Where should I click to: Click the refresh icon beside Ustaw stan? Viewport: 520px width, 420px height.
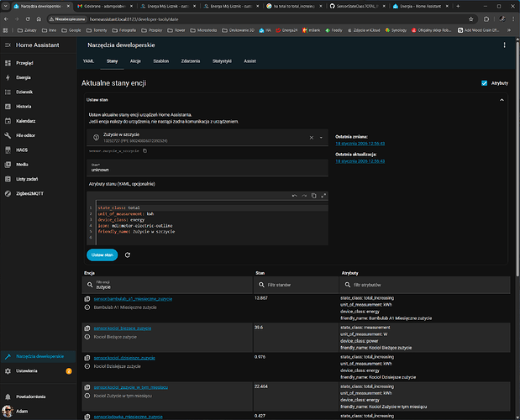pyautogui.click(x=127, y=255)
